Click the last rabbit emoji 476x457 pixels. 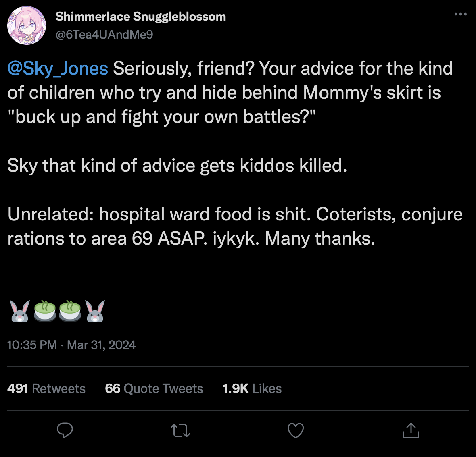coord(95,312)
